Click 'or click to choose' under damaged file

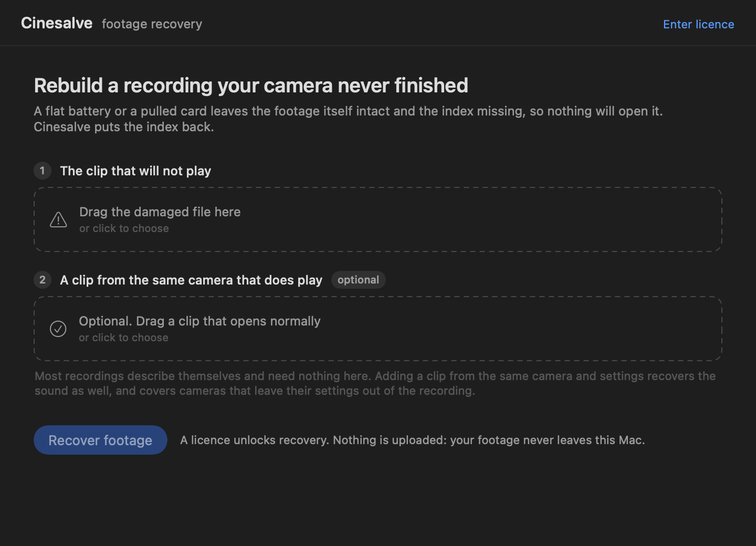pyautogui.click(x=124, y=228)
